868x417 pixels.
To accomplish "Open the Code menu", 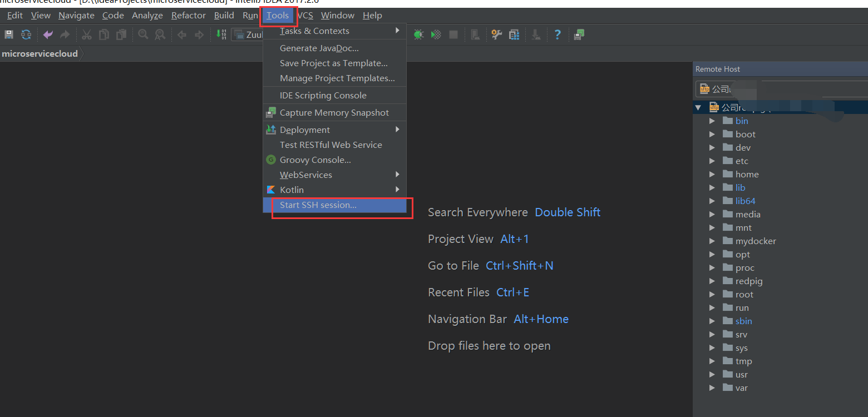I will coord(113,15).
